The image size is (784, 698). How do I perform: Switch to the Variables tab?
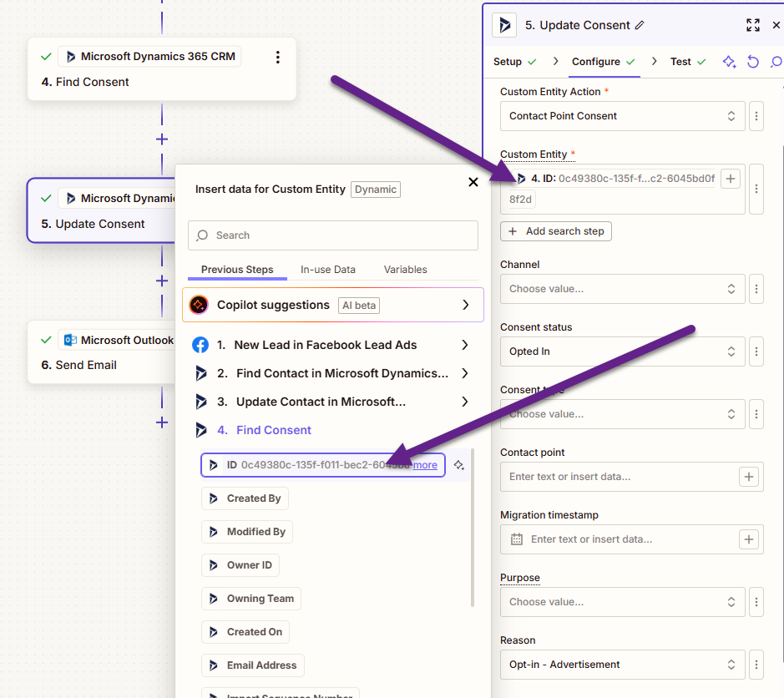pyautogui.click(x=405, y=270)
